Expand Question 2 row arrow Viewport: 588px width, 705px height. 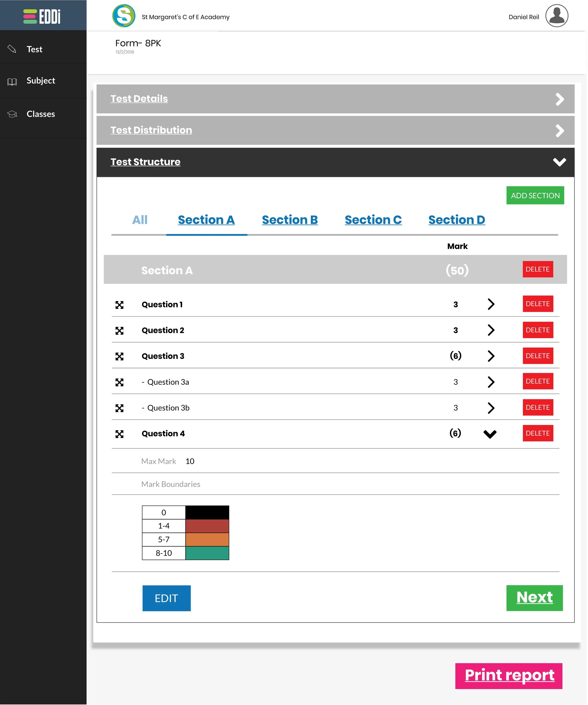(x=491, y=330)
